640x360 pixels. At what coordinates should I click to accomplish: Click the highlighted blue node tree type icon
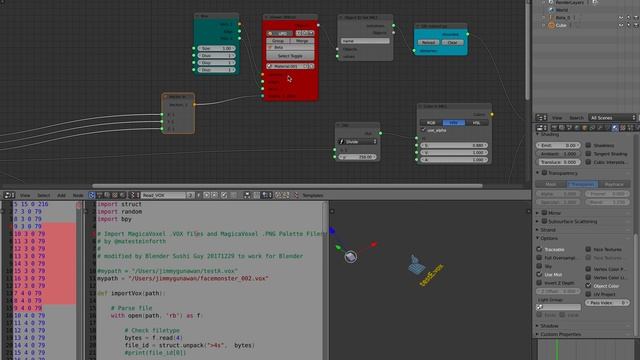pos(91,195)
